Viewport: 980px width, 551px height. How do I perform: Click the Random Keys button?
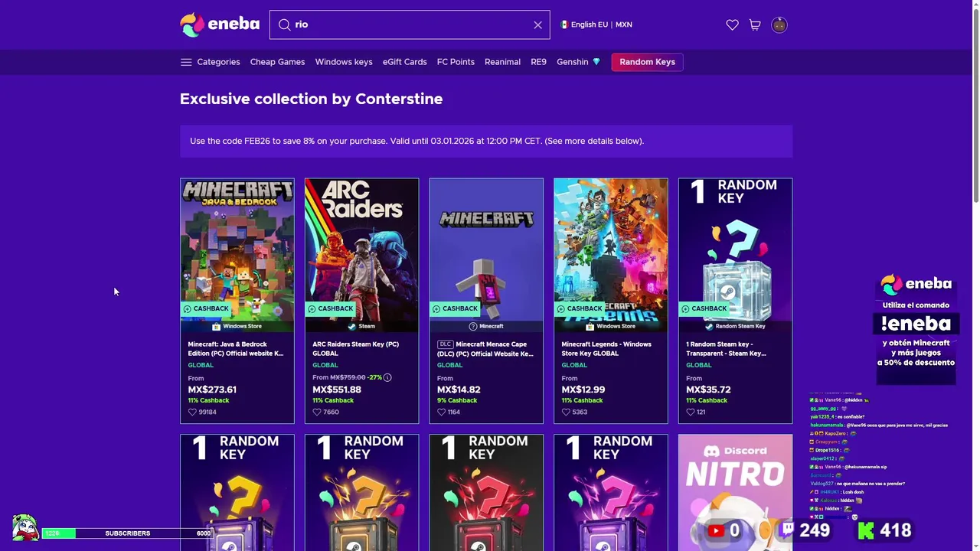click(647, 62)
